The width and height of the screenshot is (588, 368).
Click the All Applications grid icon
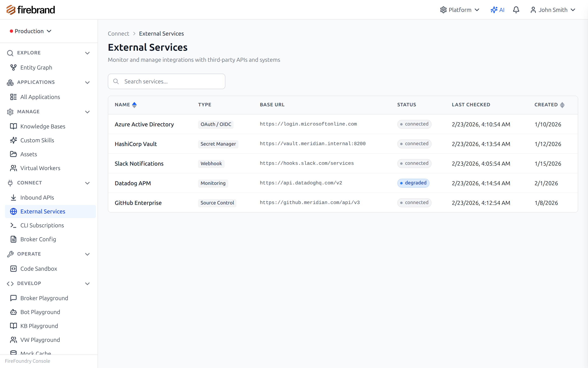click(13, 97)
